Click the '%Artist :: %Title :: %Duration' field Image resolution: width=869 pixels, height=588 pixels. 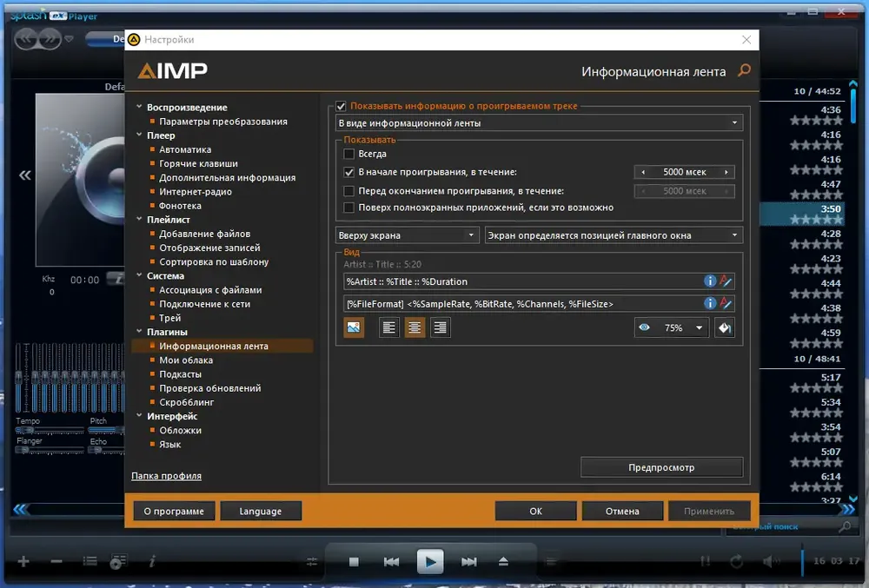522,281
